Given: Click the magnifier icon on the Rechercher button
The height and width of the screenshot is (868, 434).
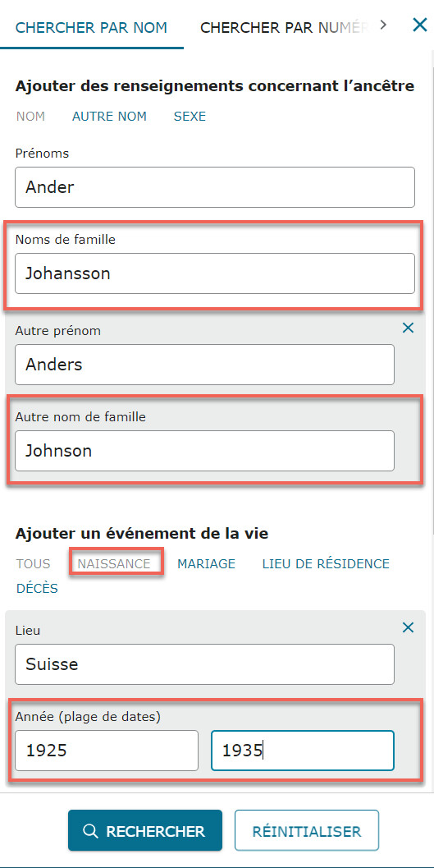Looking at the screenshot, I should (x=90, y=831).
